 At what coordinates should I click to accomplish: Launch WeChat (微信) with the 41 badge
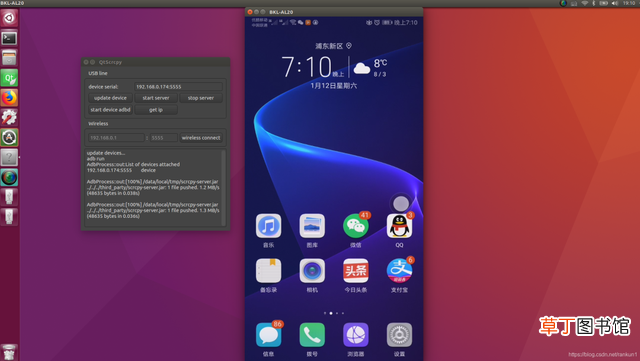[x=356, y=225]
